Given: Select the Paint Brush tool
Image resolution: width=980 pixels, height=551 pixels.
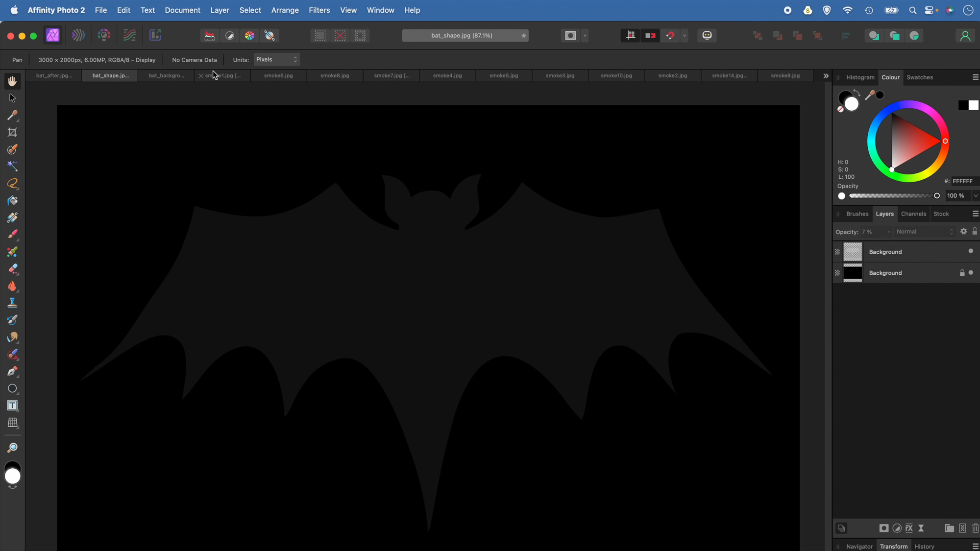Looking at the screenshot, I should click(12, 235).
